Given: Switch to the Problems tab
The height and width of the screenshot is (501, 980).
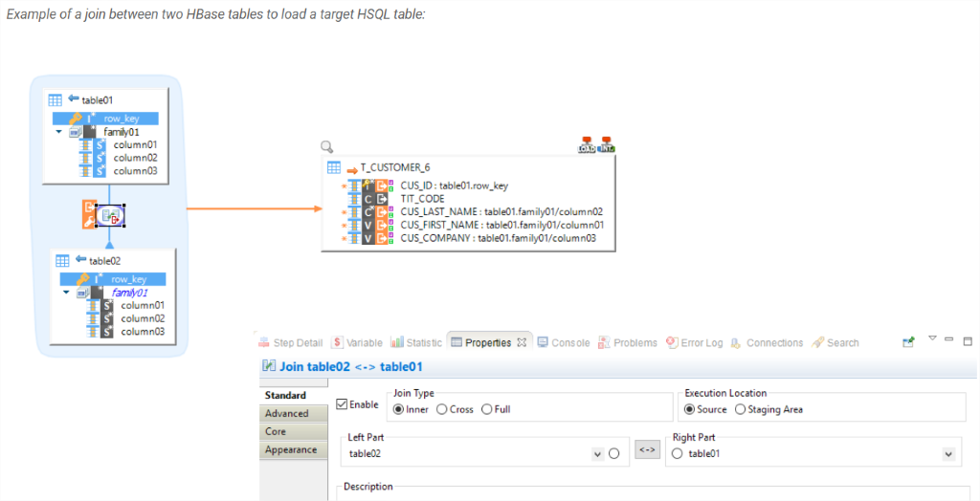Looking at the screenshot, I should coord(628,342).
